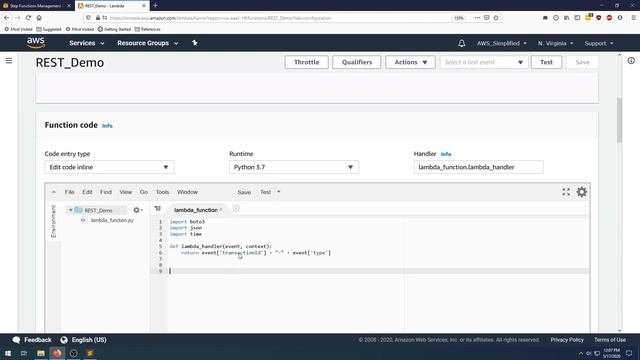Click Save in editor toolbar
This screenshot has width=640, height=360.
(244, 192)
